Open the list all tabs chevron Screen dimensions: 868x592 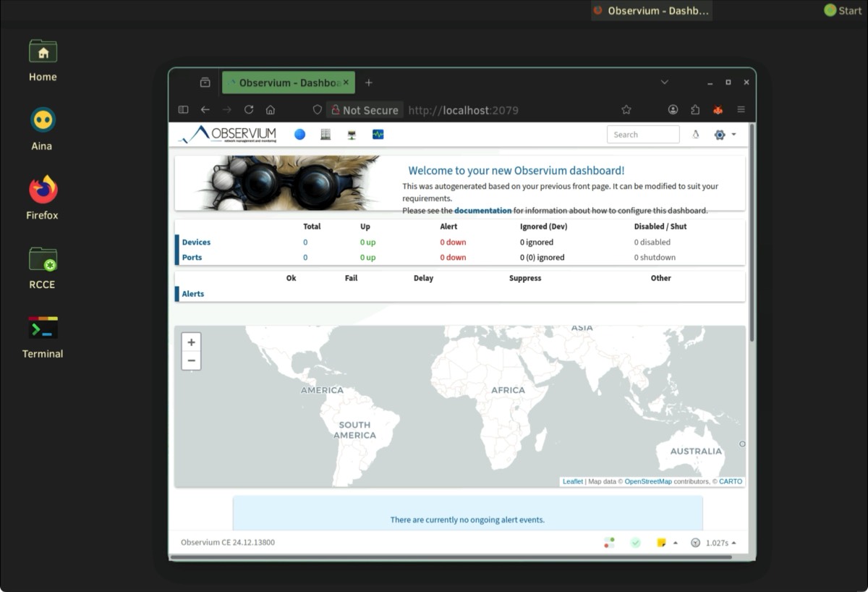(x=664, y=83)
